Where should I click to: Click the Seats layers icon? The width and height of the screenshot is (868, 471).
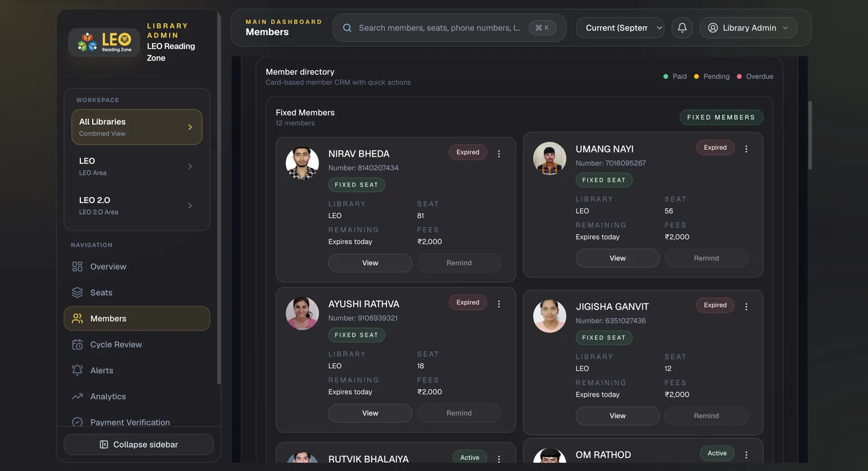[78, 292]
